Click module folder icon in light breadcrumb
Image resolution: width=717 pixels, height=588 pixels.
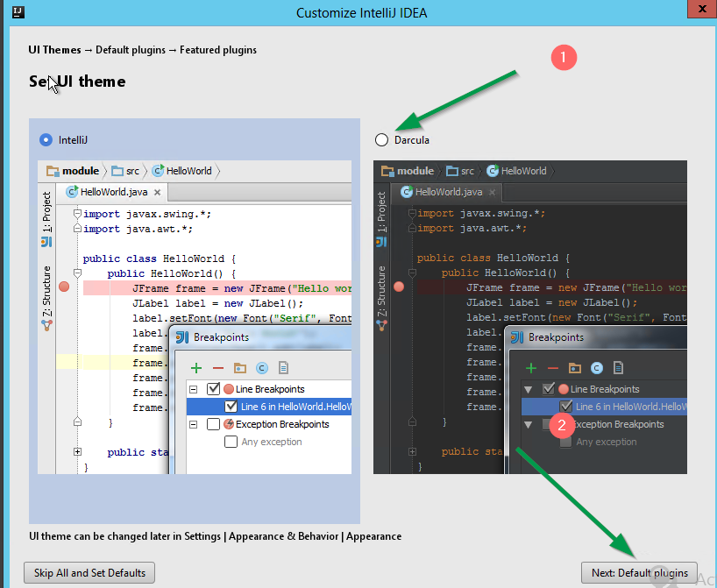pyautogui.click(x=53, y=171)
